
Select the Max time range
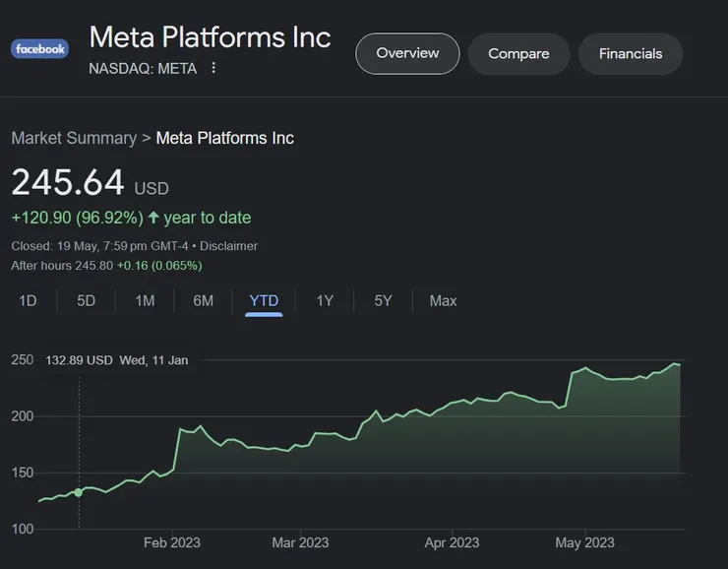pyautogui.click(x=443, y=301)
